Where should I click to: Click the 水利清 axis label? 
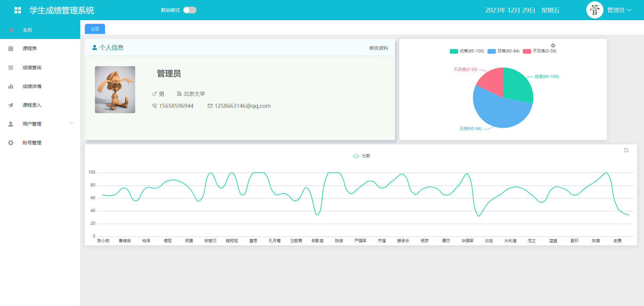pos(510,241)
